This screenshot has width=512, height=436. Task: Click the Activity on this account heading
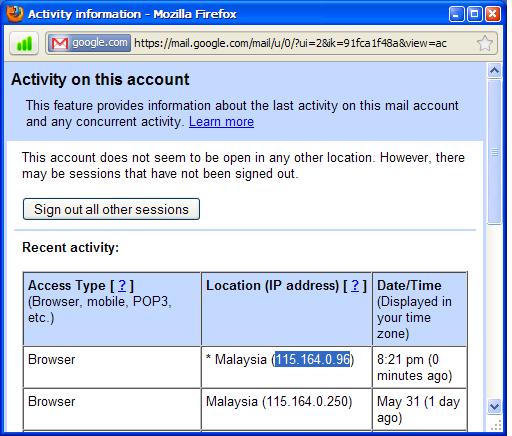[x=100, y=80]
